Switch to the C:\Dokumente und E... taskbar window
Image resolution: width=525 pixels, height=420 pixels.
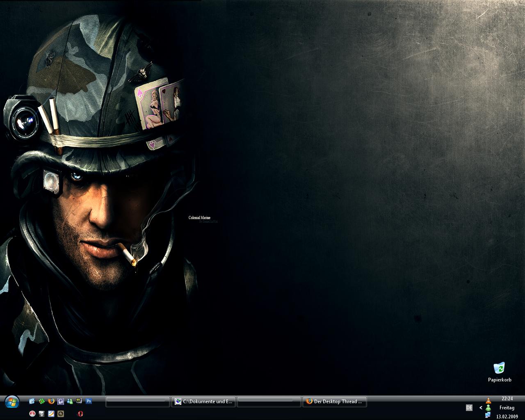(x=203, y=402)
